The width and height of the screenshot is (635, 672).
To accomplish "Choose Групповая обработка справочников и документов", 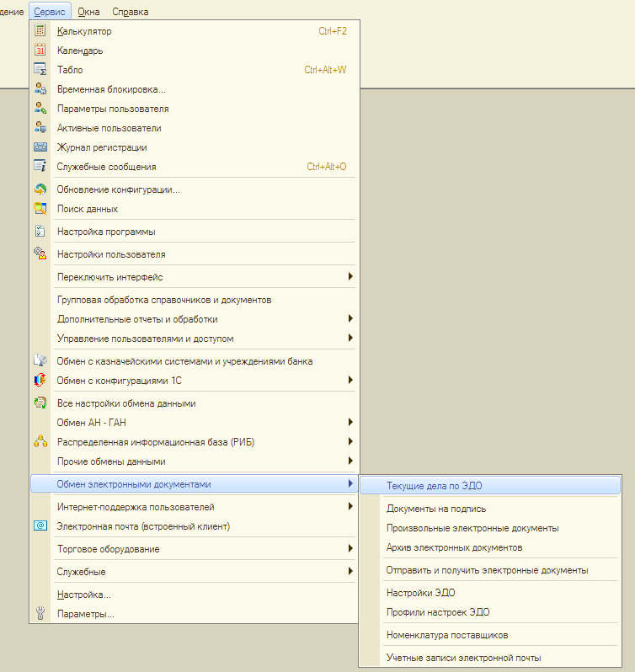I will click(163, 300).
